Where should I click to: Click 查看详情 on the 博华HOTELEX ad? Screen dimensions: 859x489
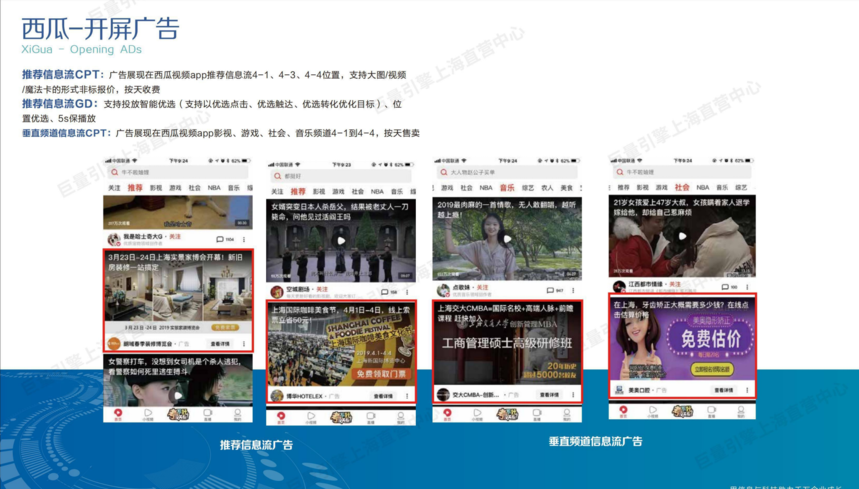pos(383,396)
